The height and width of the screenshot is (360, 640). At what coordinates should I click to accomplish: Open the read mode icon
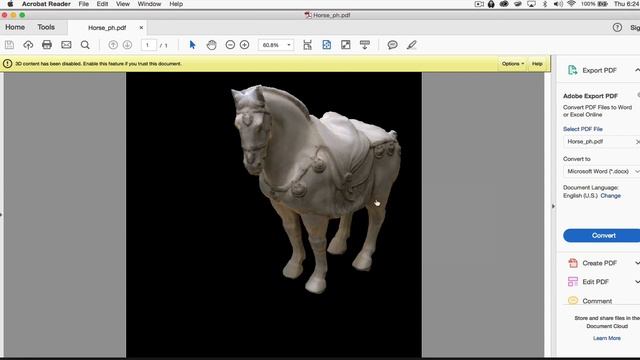tap(365, 45)
